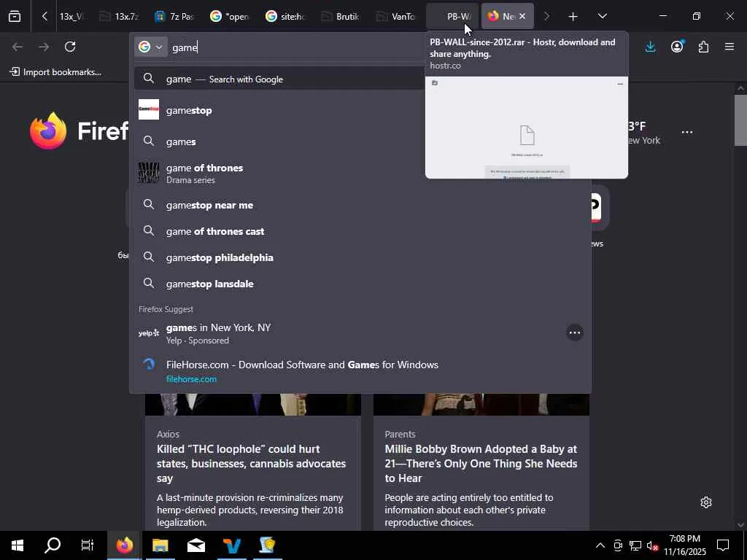Screen dimensions: 747x560
Task: Open the Action Center notifications icon
Action: [x=723, y=545]
